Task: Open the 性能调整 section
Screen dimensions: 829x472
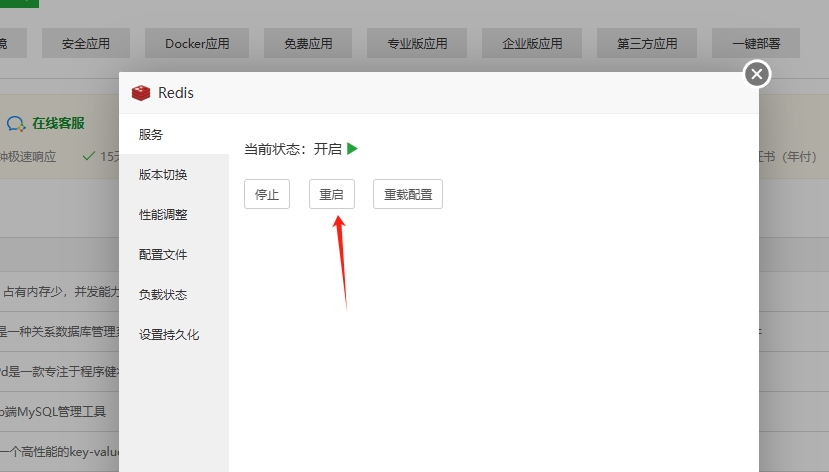Action: [x=163, y=215]
